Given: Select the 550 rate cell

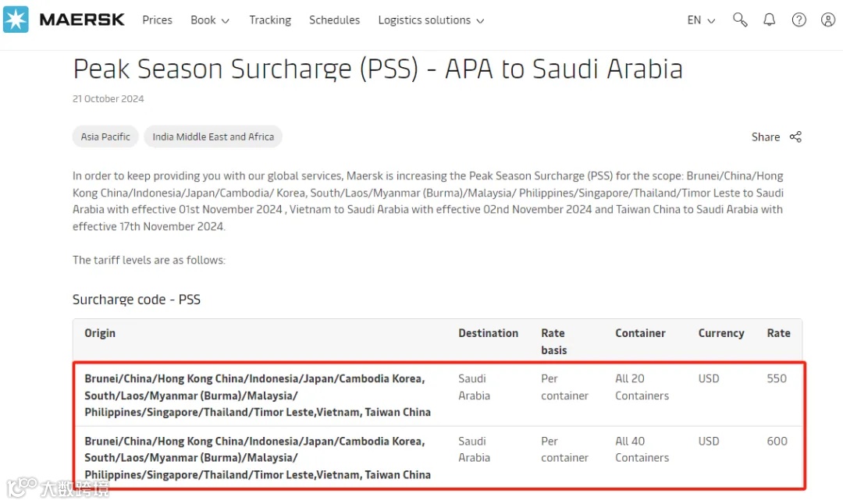Looking at the screenshot, I should [777, 379].
